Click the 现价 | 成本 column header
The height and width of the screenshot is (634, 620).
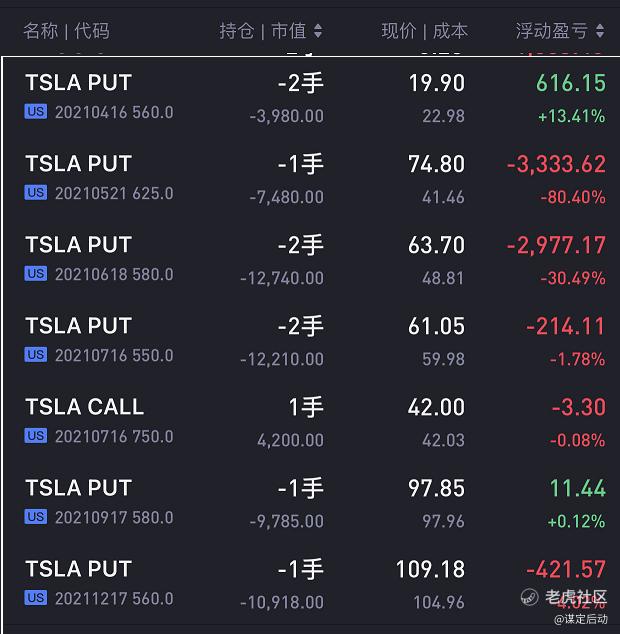[424, 31]
